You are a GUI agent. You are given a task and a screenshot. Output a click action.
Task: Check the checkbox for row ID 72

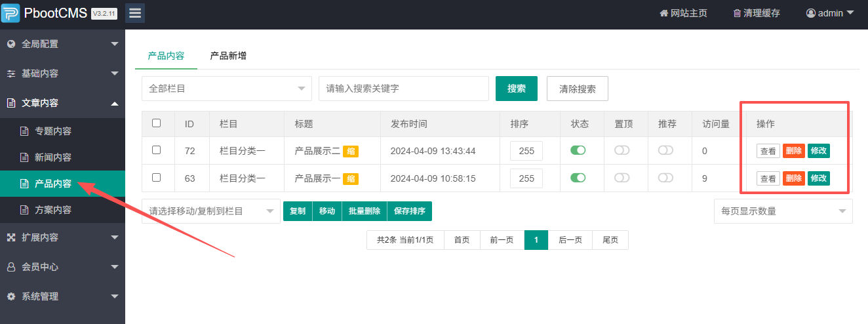pyautogui.click(x=156, y=150)
